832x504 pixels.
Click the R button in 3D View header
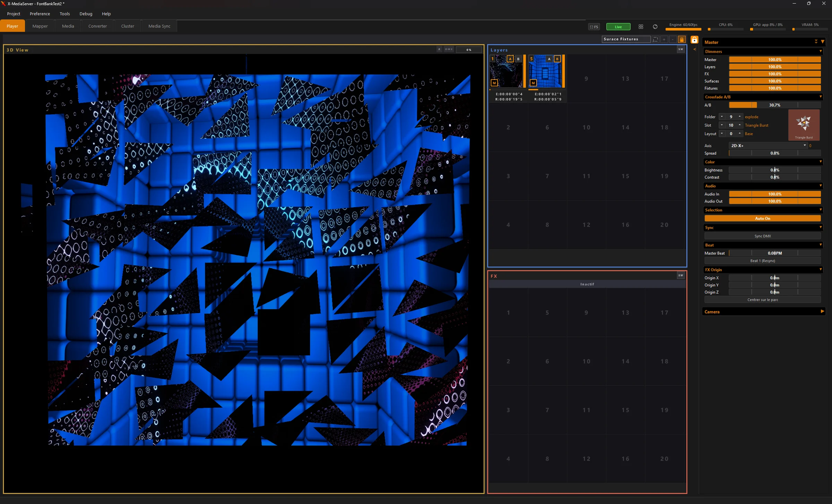440,50
